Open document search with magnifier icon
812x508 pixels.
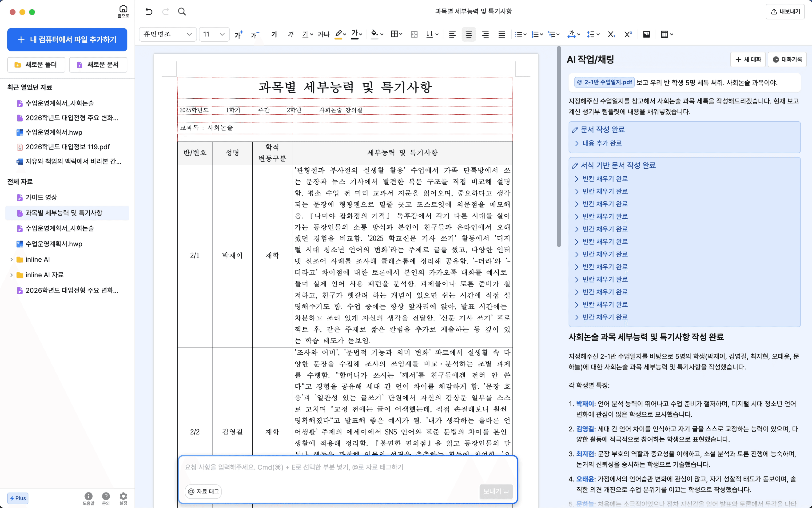coord(182,12)
